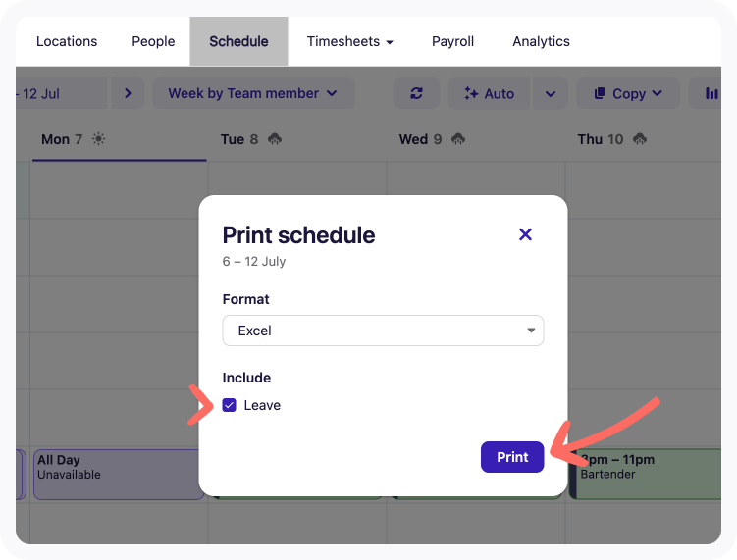The width and height of the screenshot is (737, 560).
Task: Open the Auto scheduling options arrow
Action: (550, 93)
